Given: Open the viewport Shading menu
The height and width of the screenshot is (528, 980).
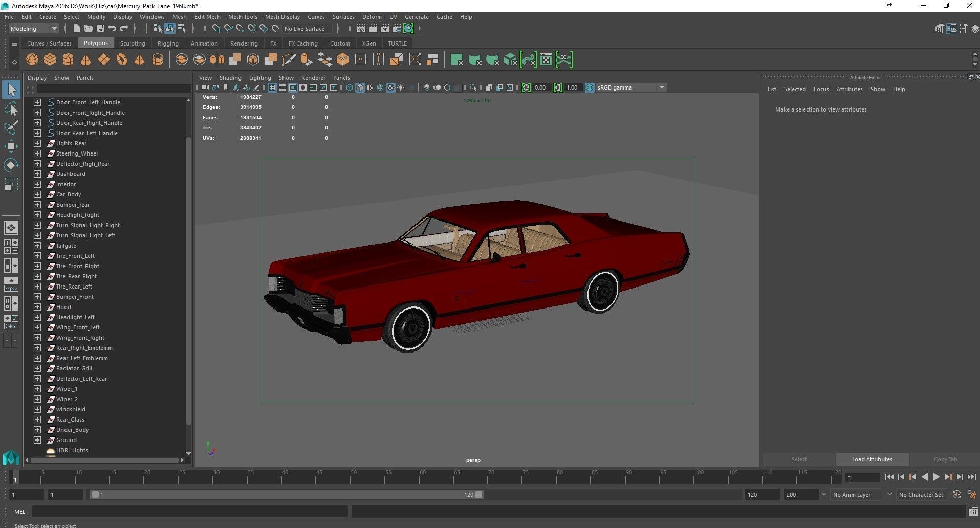Looking at the screenshot, I should click(230, 78).
